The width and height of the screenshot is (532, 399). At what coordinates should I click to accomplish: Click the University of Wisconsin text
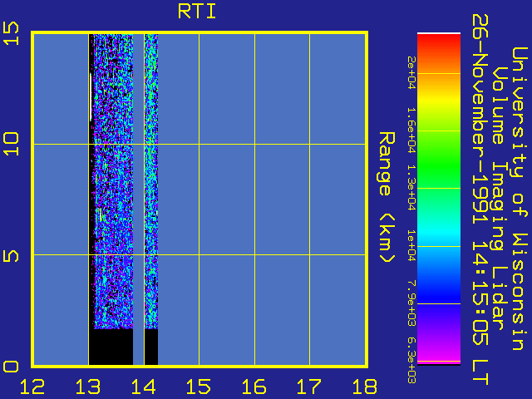(x=519, y=199)
